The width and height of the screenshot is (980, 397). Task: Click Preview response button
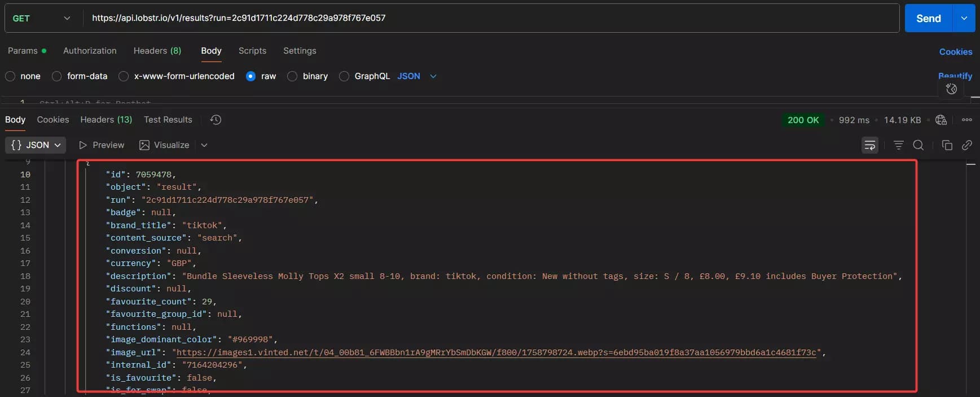[x=102, y=145]
